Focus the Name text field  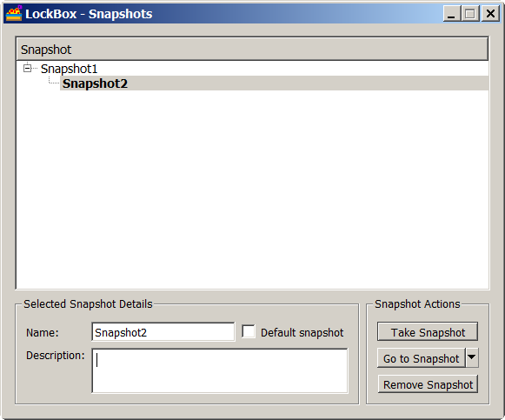163,332
